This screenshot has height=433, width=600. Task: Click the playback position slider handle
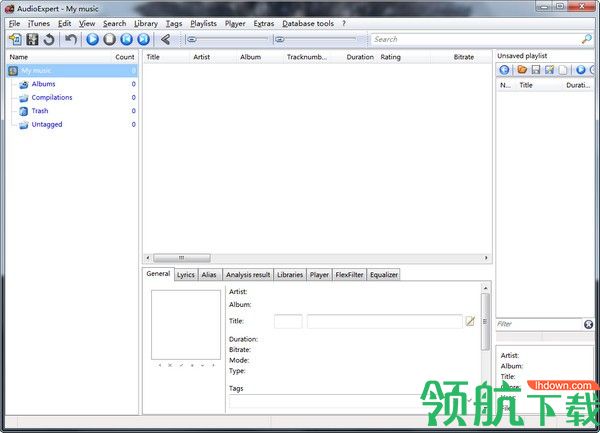pyautogui.click(x=192, y=39)
